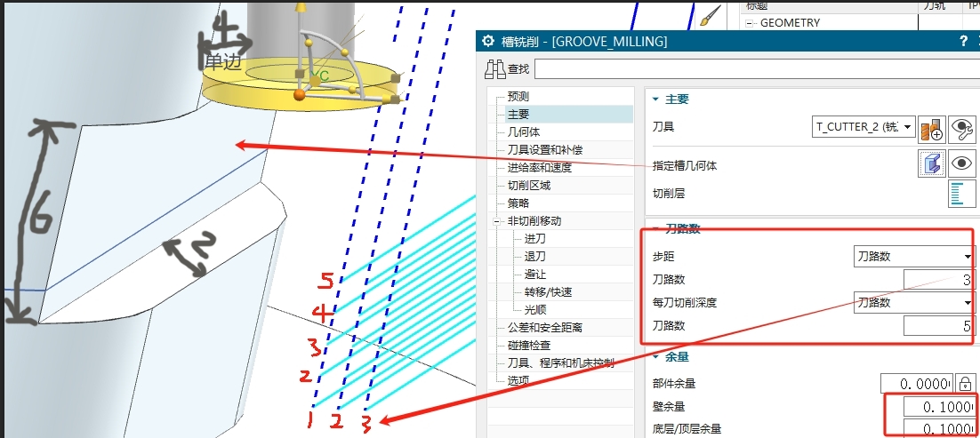Select 进给率和速度 in the tree
Image resolution: width=980 pixels, height=438 pixels.
tap(540, 167)
